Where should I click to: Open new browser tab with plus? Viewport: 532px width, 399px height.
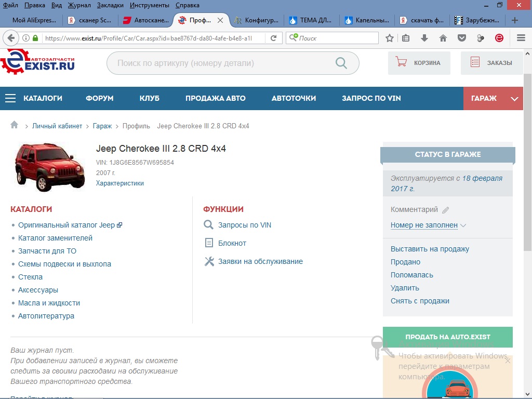click(514, 20)
